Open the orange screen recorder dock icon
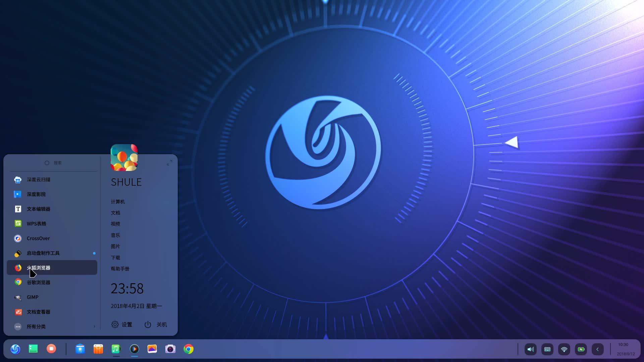 coord(51,349)
